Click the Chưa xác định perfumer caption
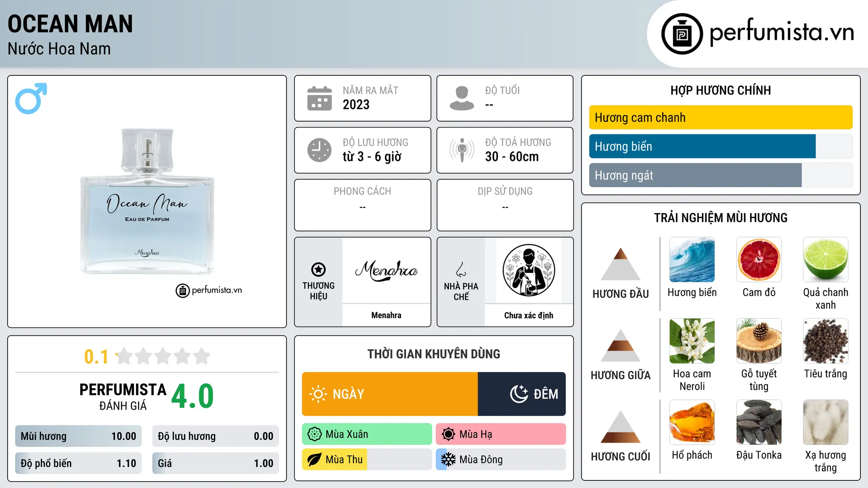Image resolution: width=868 pixels, height=488 pixels. (x=529, y=315)
